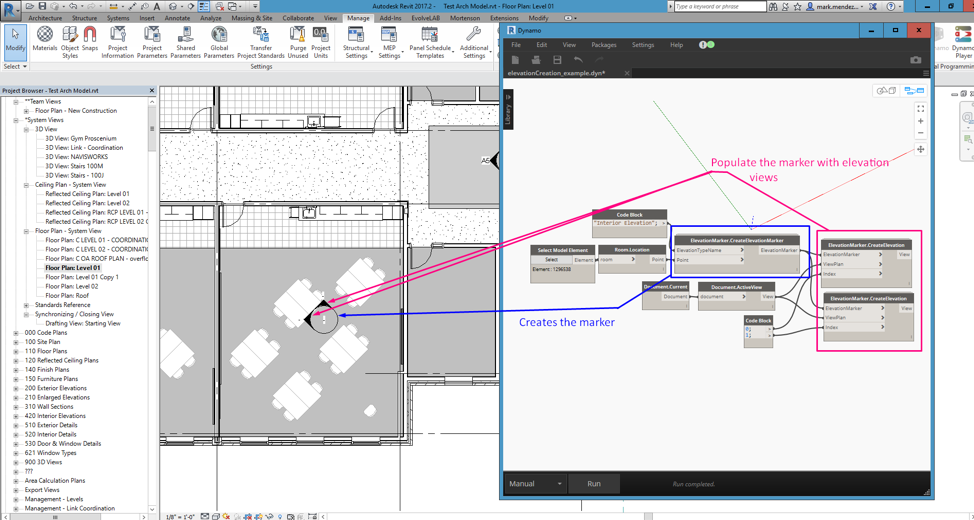Click ElevationMarker.CreateElevationMarker node header
This screenshot has height=520, width=974.
737,240
